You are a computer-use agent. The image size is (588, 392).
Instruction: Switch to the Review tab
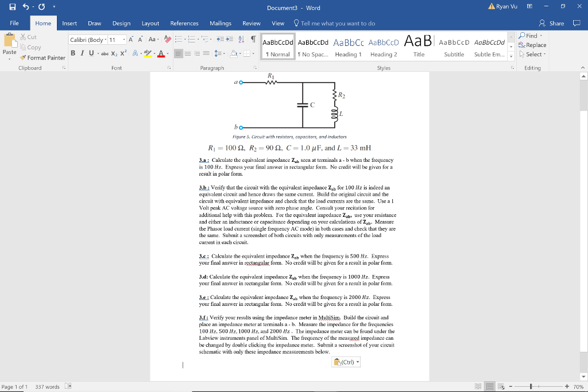coord(251,24)
